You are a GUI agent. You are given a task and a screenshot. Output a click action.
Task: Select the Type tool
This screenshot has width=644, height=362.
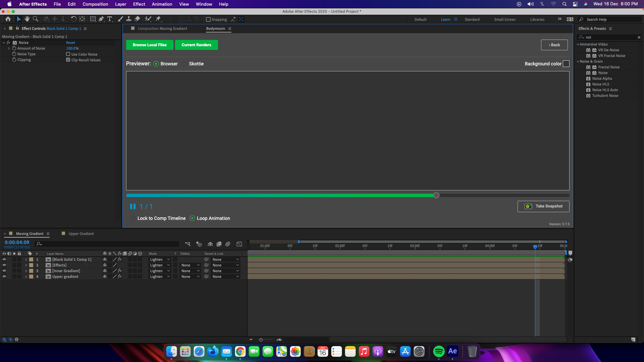coord(110,19)
